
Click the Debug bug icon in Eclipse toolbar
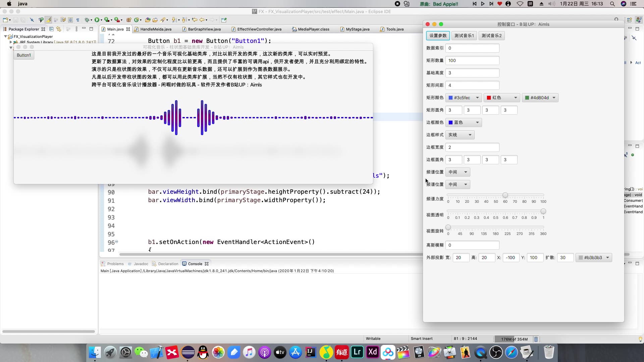pyautogui.click(x=87, y=20)
